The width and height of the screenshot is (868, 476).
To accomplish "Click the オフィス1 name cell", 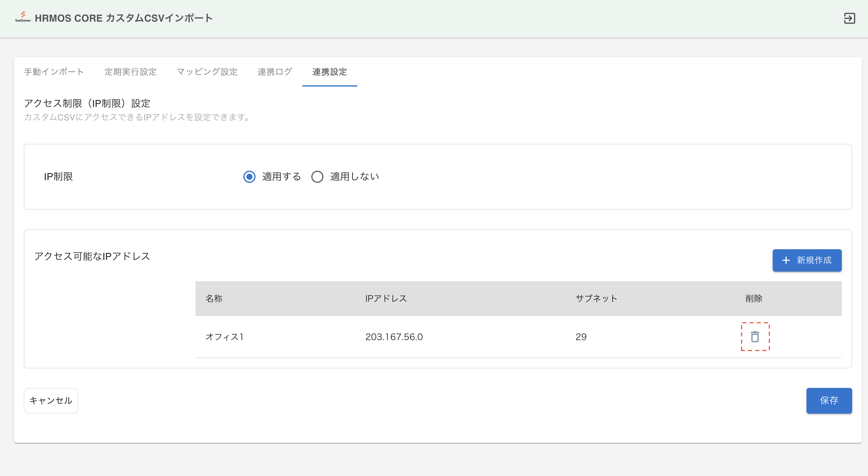I will pos(224,337).
